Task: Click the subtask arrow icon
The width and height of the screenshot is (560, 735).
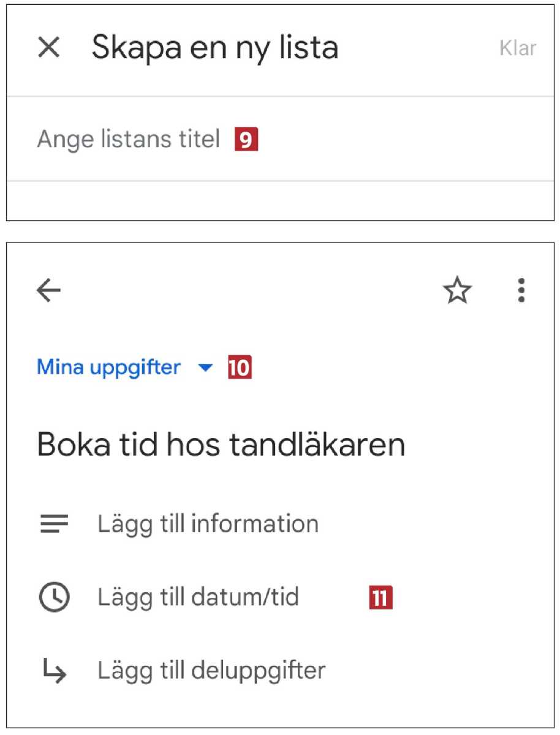Action: pyautogui.click(x=54, y=671)
